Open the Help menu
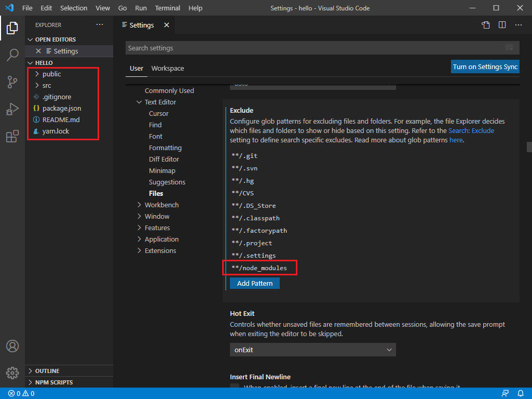 click(x=196, y=8)
